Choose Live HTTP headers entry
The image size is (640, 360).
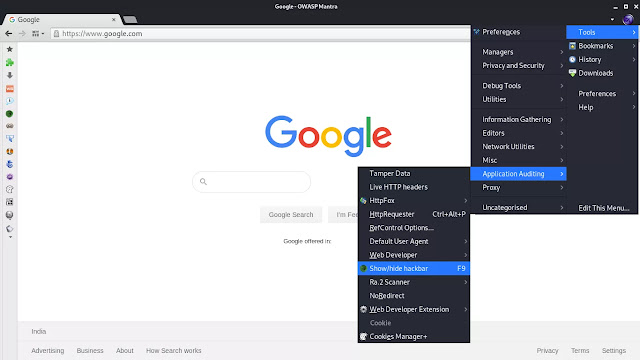(414, 187)
